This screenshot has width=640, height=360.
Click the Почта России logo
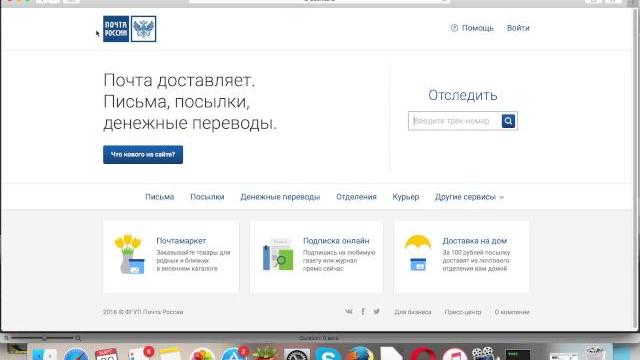click(116, 29)
